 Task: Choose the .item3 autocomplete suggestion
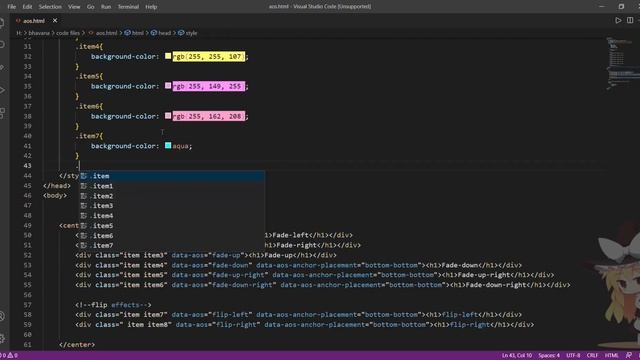[x=171, y=206]
